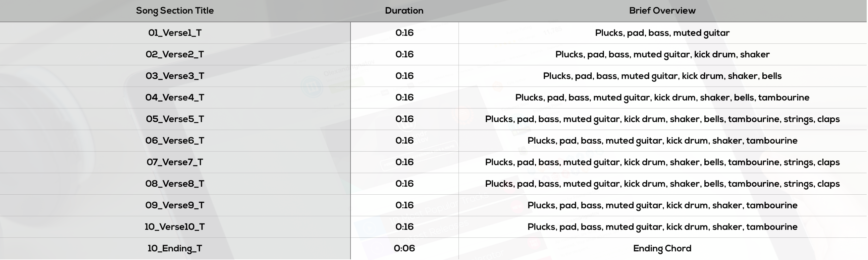Viewport: 868px width, 260px height.
Task: Click the 0:16 duration of 01_Verse1_T
Action: pyautogui.click(x=404, y=33)
